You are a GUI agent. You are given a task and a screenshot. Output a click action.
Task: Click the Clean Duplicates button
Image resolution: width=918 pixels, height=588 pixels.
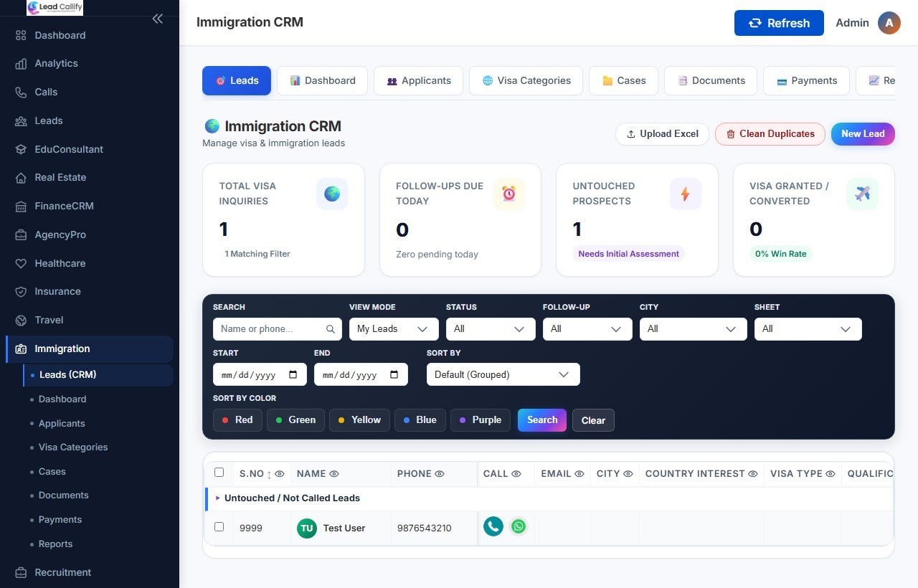[x=770, y=134]
